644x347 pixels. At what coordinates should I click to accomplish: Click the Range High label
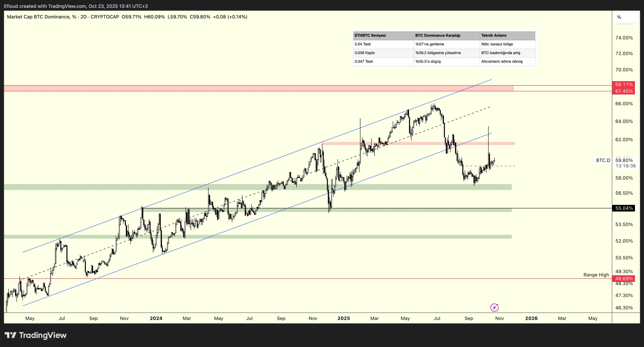click(x=596, y=275)
